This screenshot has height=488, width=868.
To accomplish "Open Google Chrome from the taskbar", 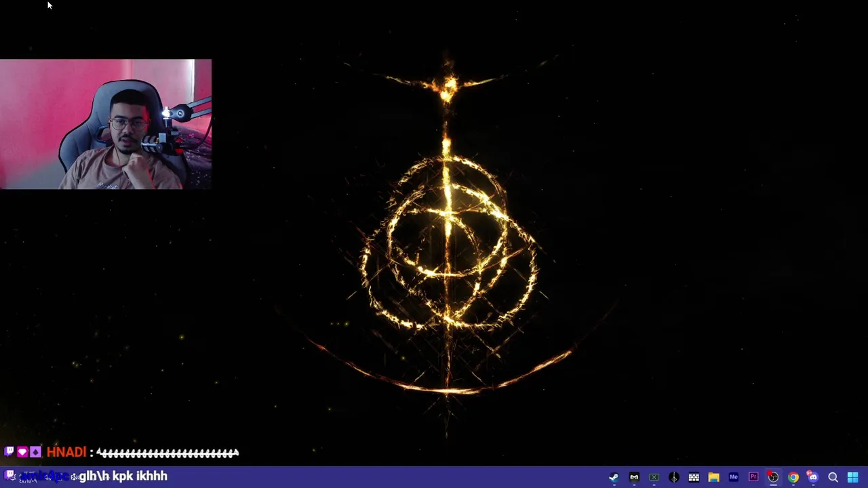I will coord(793,477).
